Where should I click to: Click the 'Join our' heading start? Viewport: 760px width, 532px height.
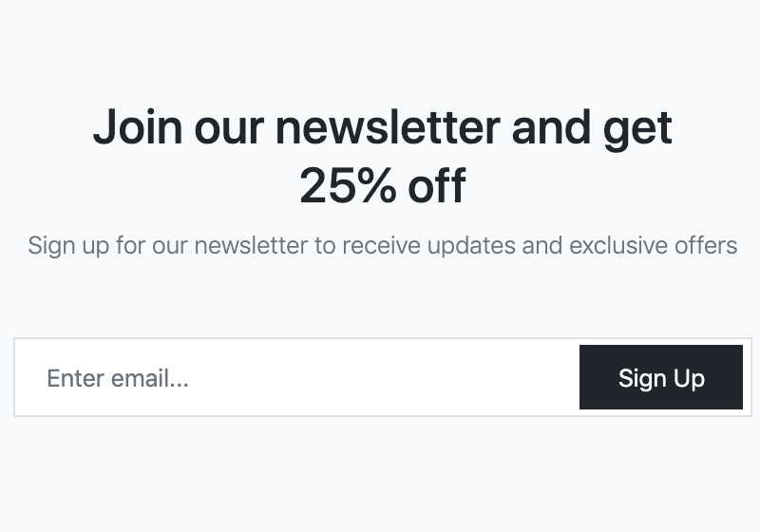[179, 128]
